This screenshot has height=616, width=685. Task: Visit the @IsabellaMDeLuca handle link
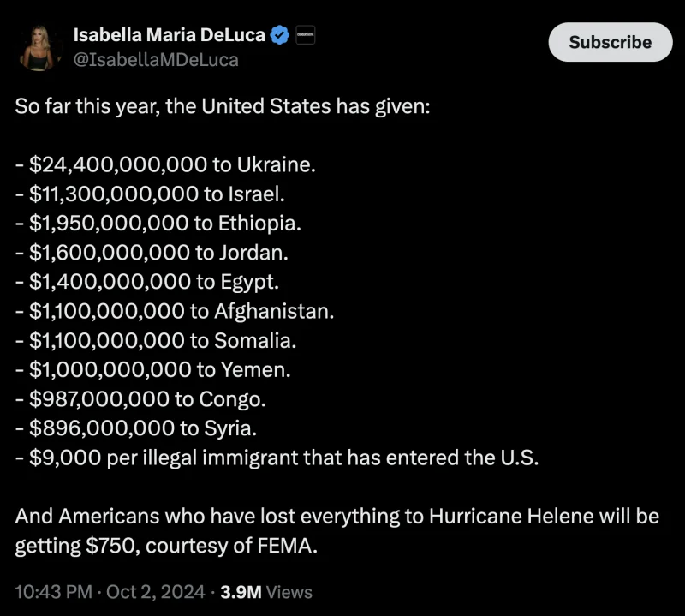click(156, 60)
